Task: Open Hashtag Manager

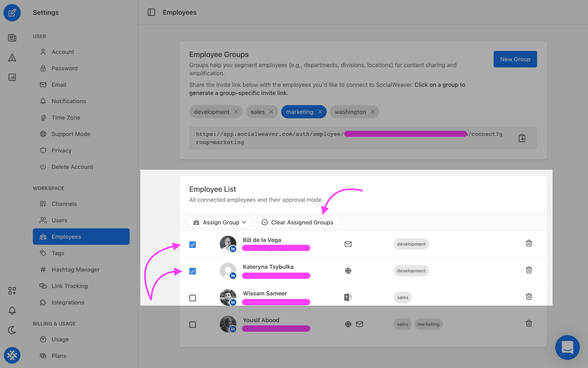Action: point(81,270)
